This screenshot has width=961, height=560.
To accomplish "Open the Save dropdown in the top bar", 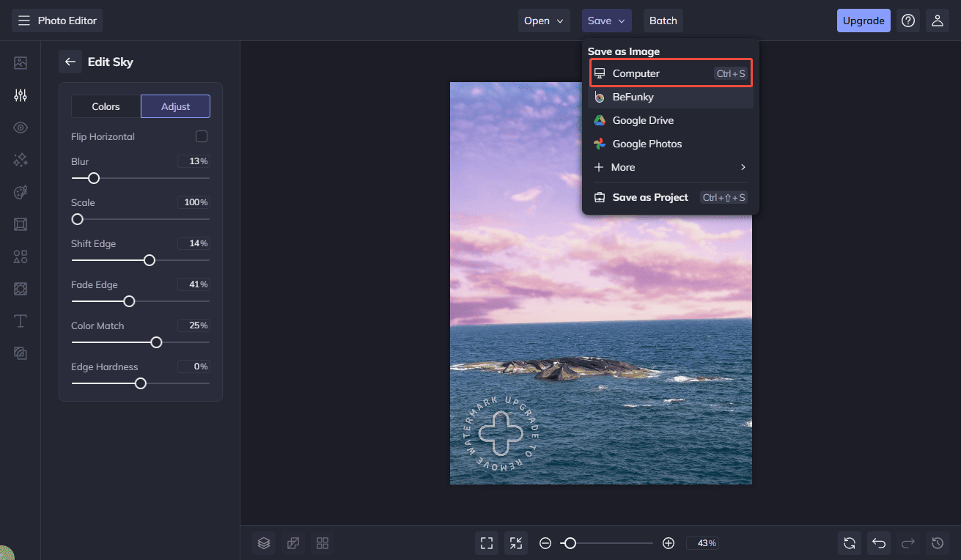I will (606, 21).
